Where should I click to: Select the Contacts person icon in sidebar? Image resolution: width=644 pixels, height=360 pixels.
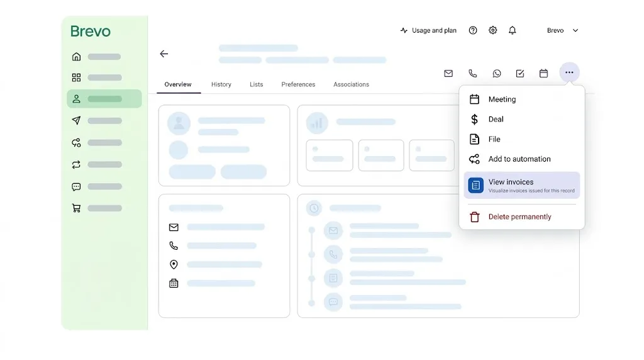[76, 99]
